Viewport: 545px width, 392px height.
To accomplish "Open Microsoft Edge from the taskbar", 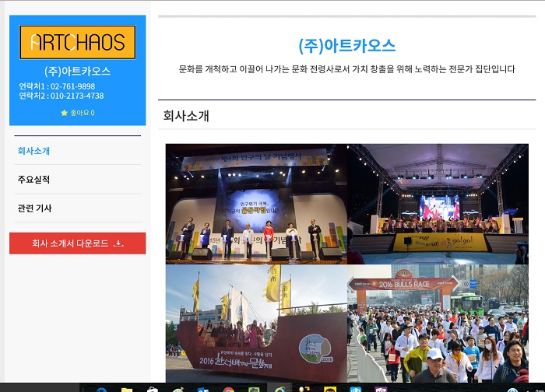I will 101,389.
